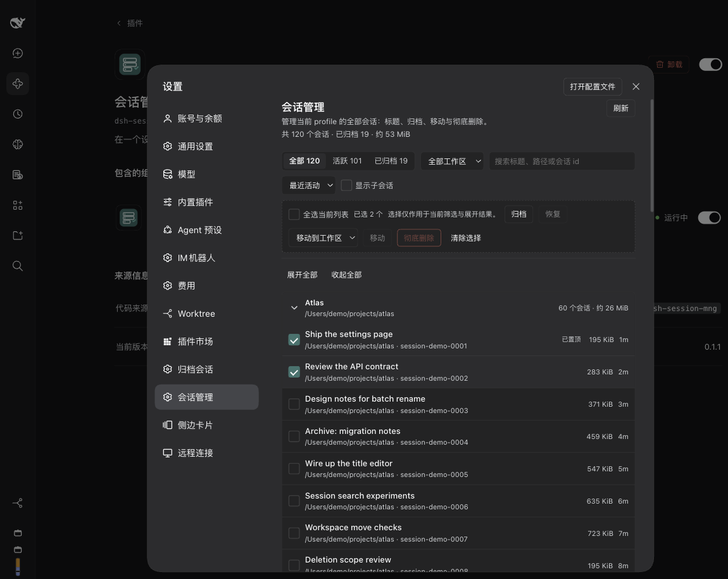The image size is (728, 579).
Task: Click component plugin icon under 包含的组件
Action: pyautogui.click(x=129, y=217)
